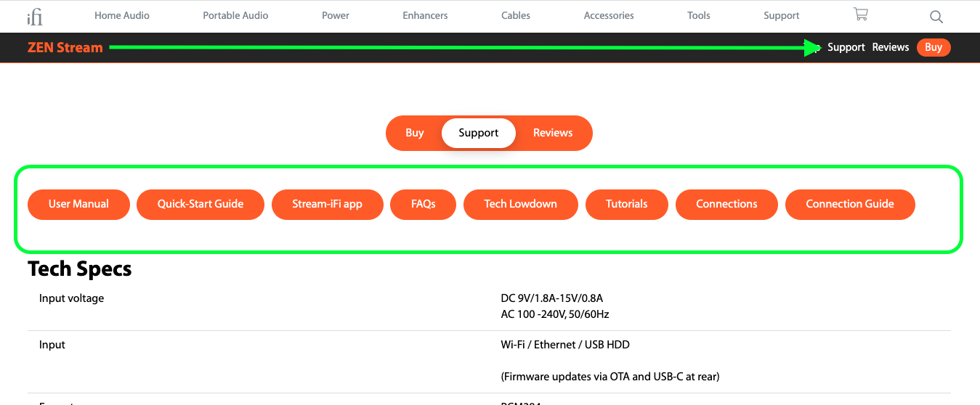Select the Buy tab in pill switcher

[x=415, y=133]
